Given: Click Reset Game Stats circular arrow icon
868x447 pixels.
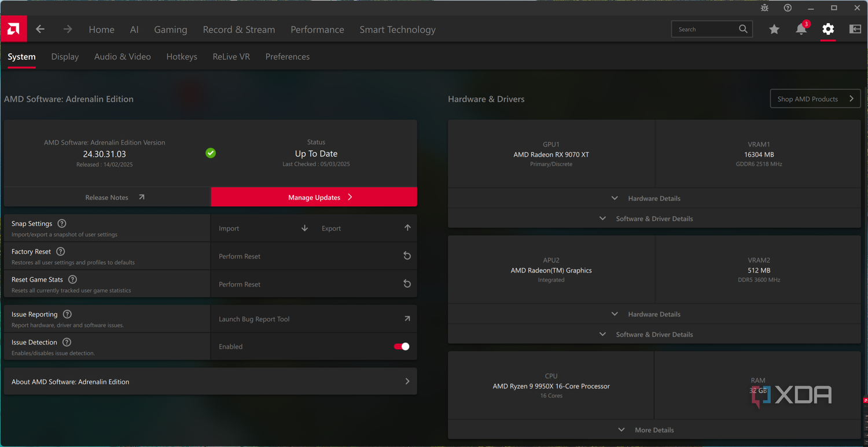Looking at the screenshot, I should coord(407,284).
